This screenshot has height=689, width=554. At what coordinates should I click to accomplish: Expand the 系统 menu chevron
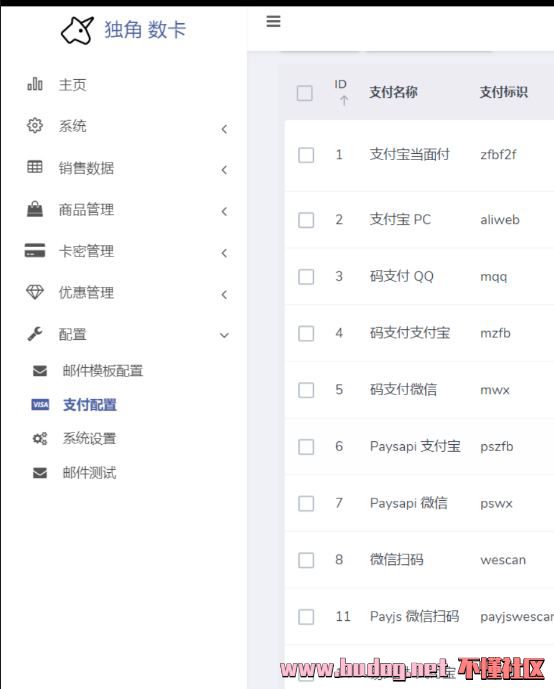pyautogui.click(x=224, y=129)
